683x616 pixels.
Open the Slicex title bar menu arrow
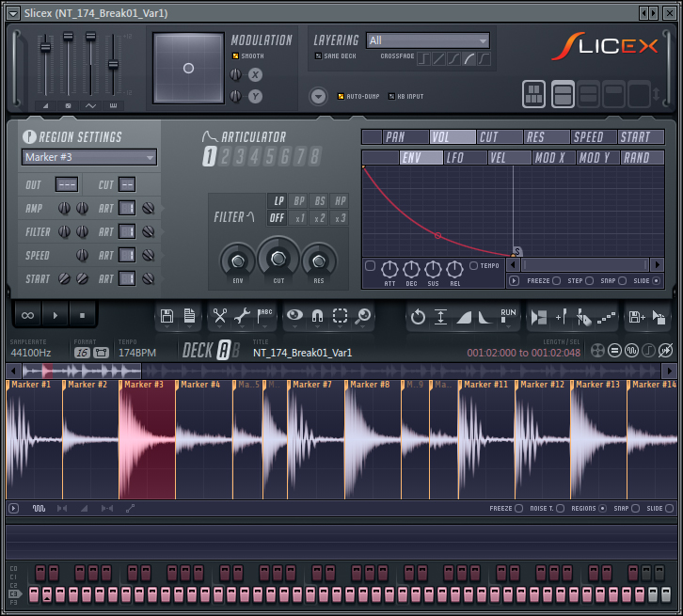[13, 13]
